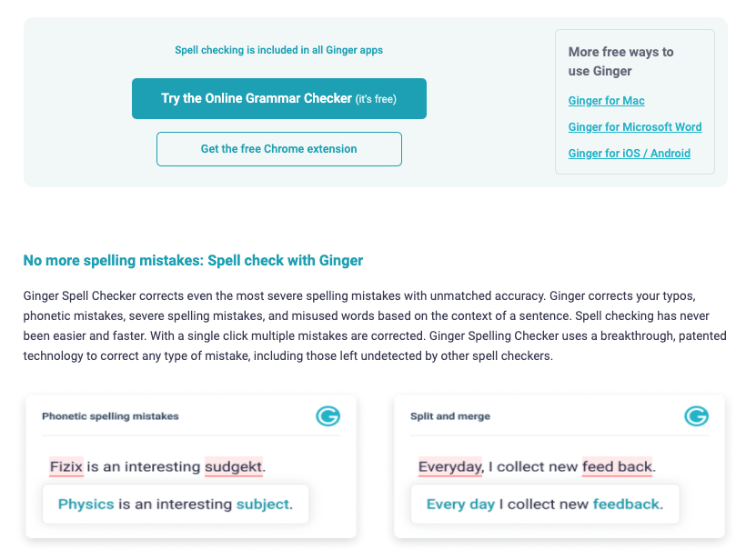Select the corrected word subject
746x560 pixels.
(x=263, y=504)
